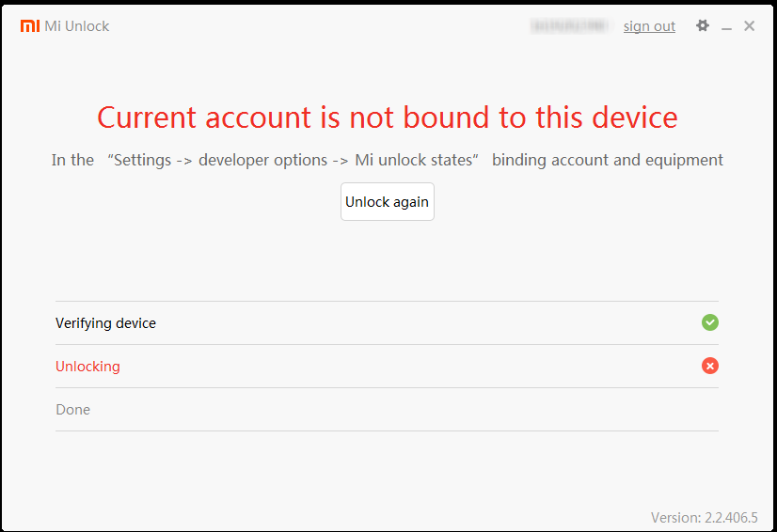The width and height of the screenshot is (777, 532).
Task: Select the red Unlocking step label
Action: (87, 367)
